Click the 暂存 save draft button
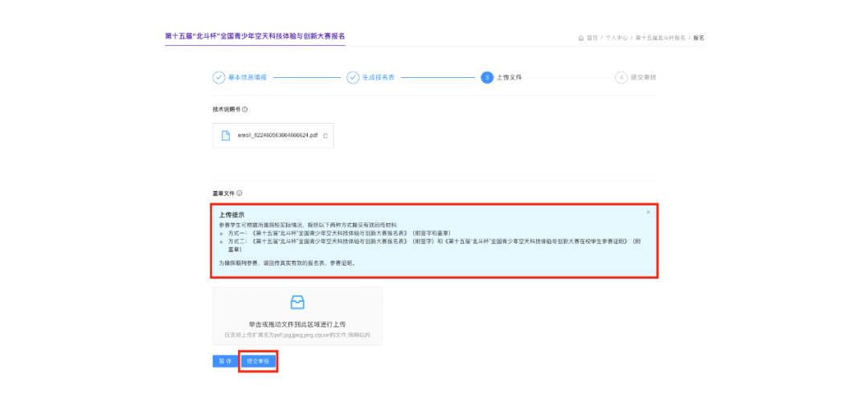 pyautogui.click(x=224, y=361)
